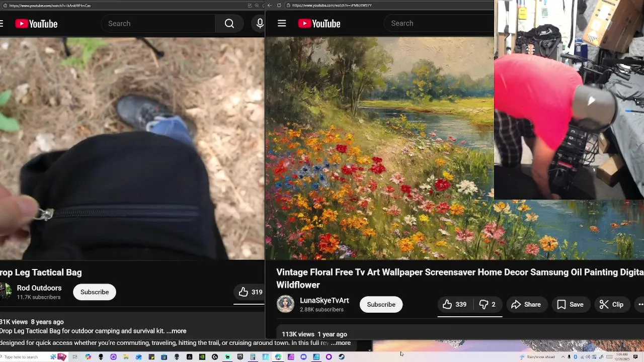Image resolution: width=644 pixels, height=362 pixels.
Task: Open Steam from the taskbar
Action: pos(341,357)
